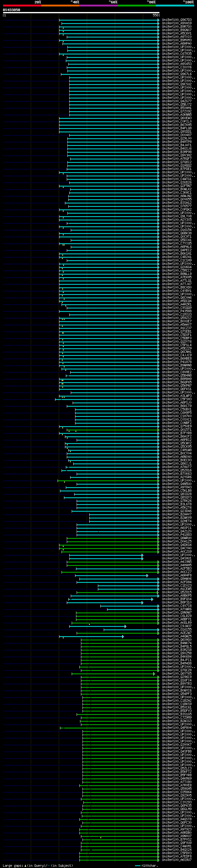This screenshot has width=197, height=868.
Task: Select the UniRef100_B4FLQ8 entry
Action: (x=177, y=128)
